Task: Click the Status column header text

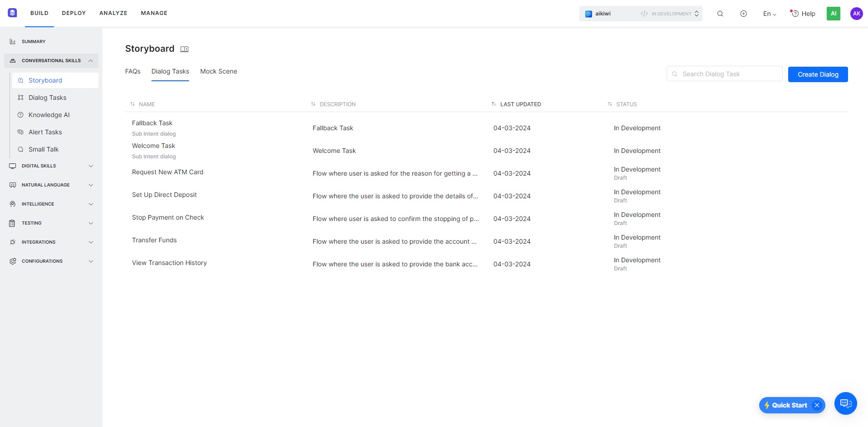Action: [626, 104]
